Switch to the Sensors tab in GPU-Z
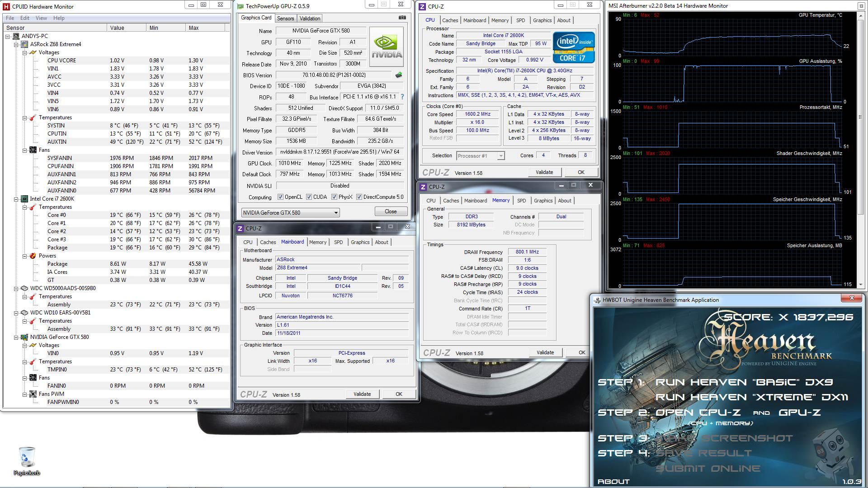Screen dimensions: 868x488 (285, 19)
